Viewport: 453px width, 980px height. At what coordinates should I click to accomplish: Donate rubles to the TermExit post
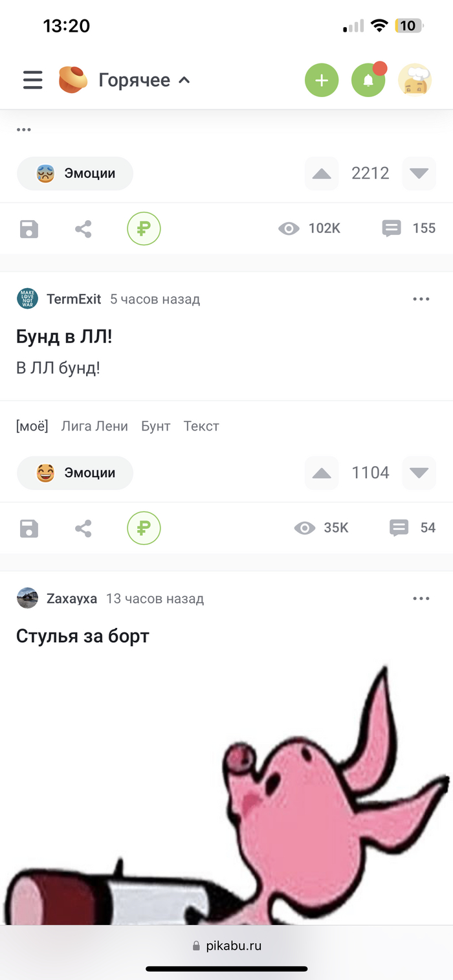144,528
